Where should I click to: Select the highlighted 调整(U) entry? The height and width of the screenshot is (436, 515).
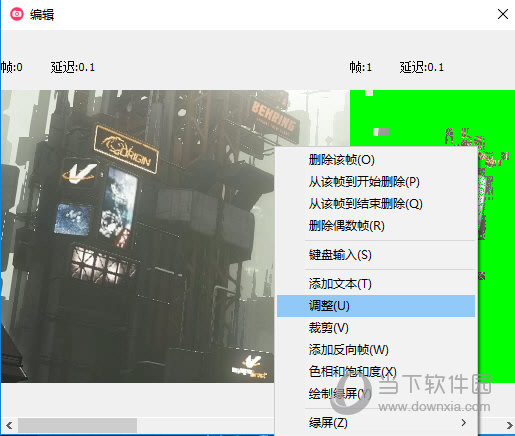(x=376, y=306)
